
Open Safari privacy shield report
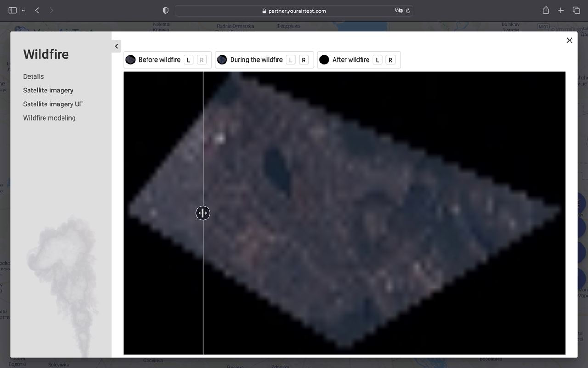165,10
